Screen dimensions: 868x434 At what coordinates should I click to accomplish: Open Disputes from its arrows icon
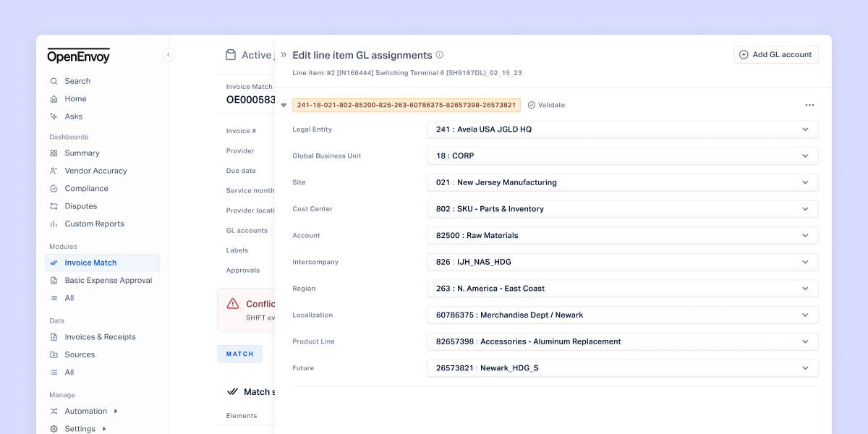point(54,206)
